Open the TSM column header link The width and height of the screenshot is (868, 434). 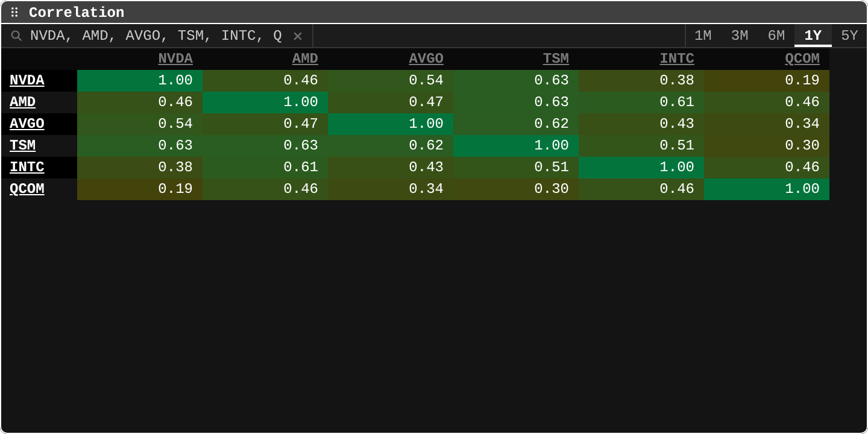pos(556,58)
